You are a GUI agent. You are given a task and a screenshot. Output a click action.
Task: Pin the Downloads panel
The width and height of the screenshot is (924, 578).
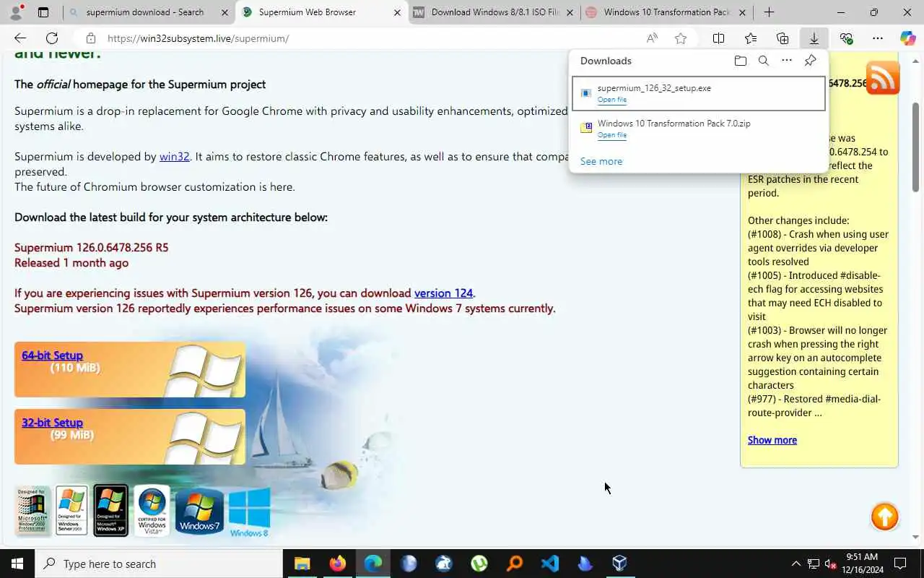tap(810, 61)
